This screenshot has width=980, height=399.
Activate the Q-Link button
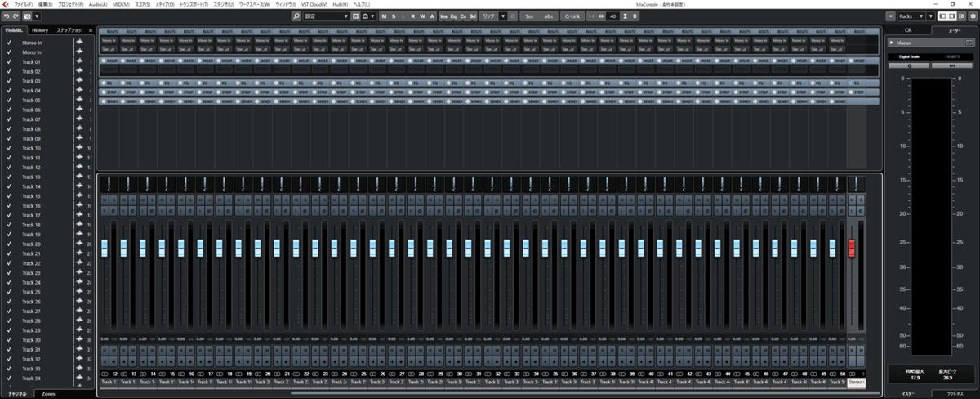point(572,16)
